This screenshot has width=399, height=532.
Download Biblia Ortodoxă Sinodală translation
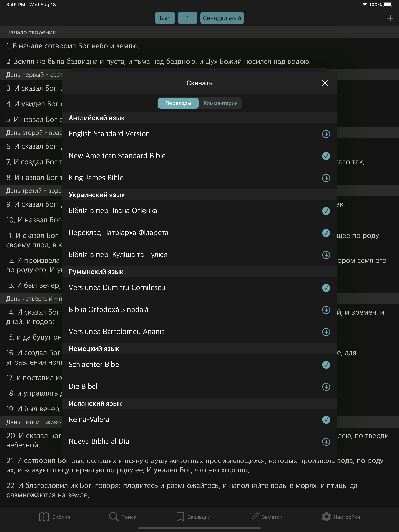pyautogui.click(x=326, y=310)
